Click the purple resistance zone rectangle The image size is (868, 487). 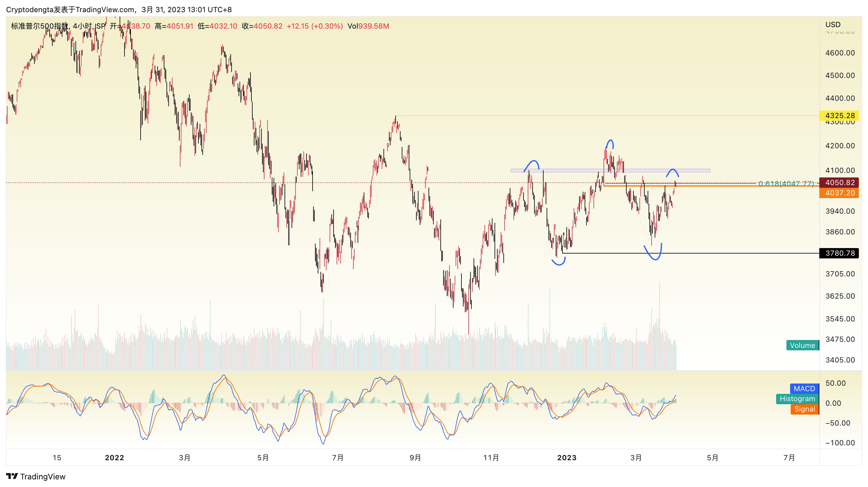tap(573, 170)
